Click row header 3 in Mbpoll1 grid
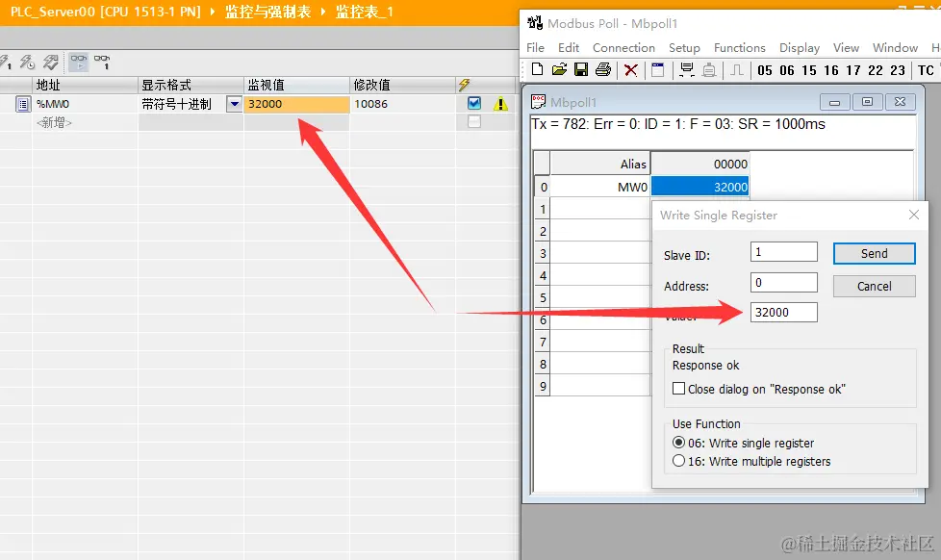The width and height of the screenshot is (941, 560). click(543, 253)
